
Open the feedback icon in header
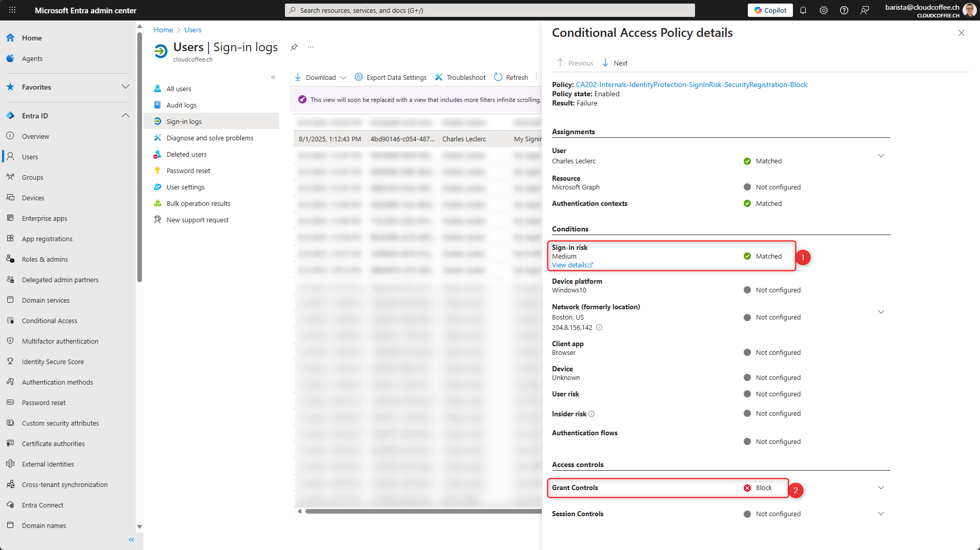click(865, 10)
